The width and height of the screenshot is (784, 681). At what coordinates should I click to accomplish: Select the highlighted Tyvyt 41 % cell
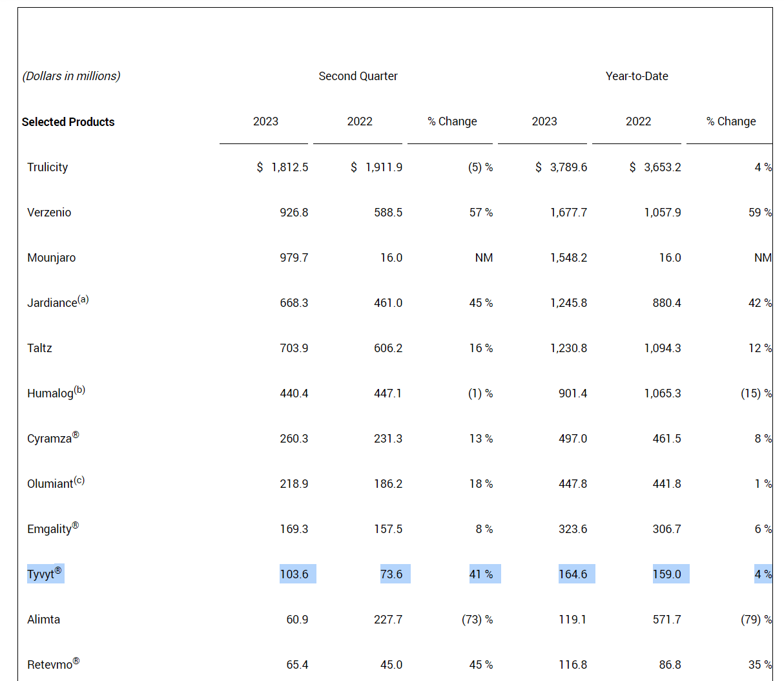[x=481, y=574]
